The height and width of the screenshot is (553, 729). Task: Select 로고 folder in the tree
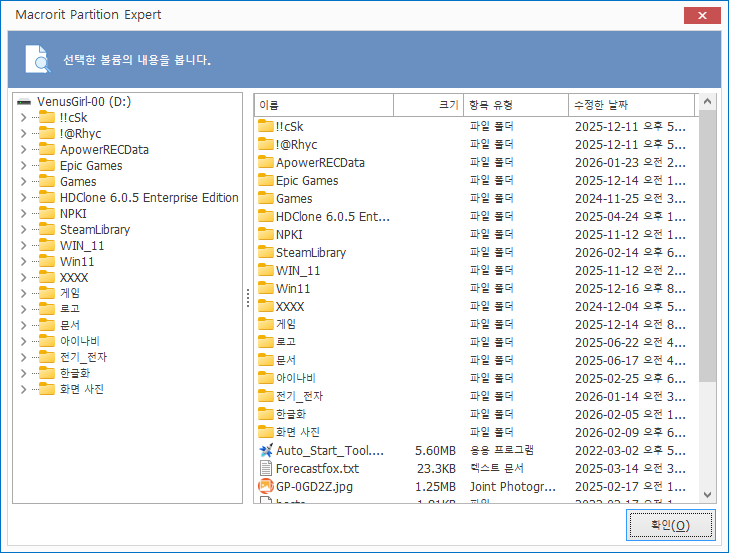(x=70, y=309)
